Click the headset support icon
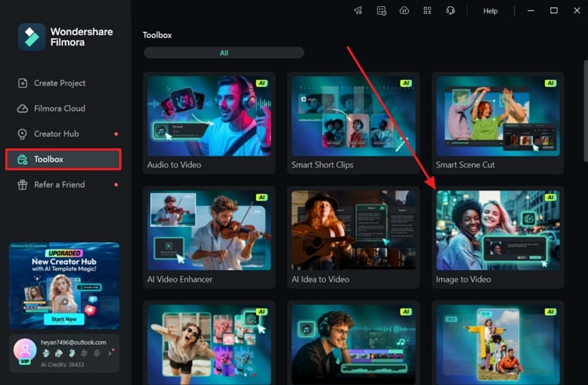 click(x=450, y=10)
